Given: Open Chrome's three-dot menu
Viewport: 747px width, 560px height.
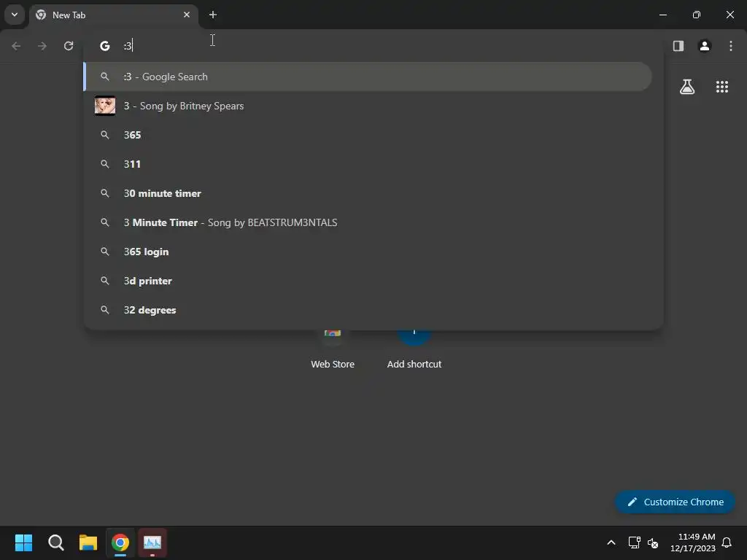Looking at the screenshot, I should click(731, 46).
